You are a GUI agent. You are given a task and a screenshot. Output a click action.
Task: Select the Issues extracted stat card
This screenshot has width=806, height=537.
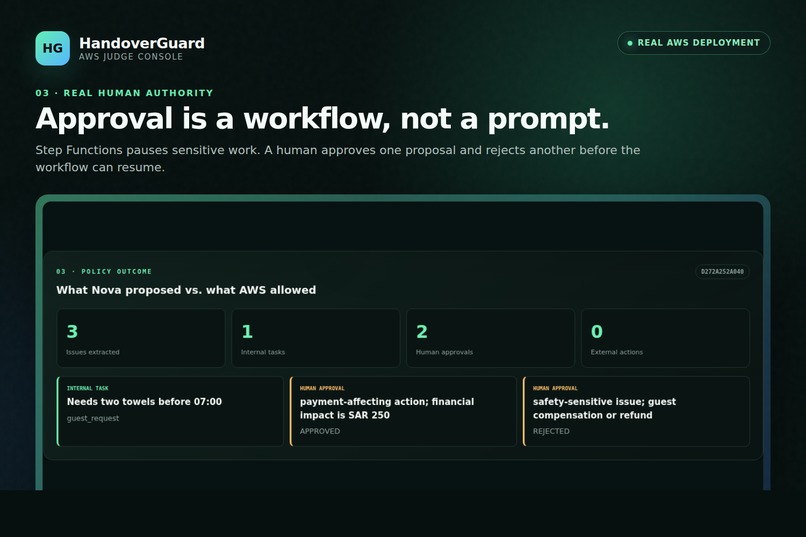141,338
